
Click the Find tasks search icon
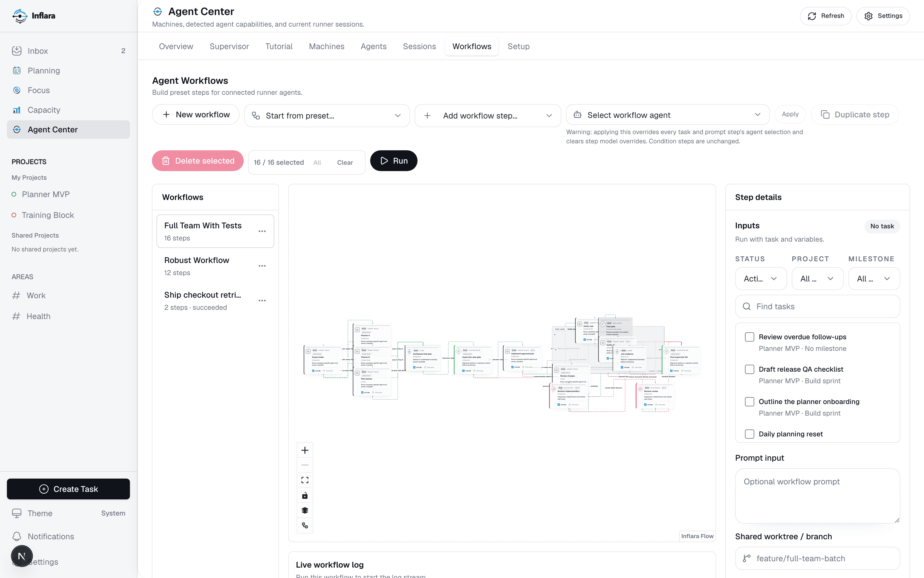click(747, 306)
